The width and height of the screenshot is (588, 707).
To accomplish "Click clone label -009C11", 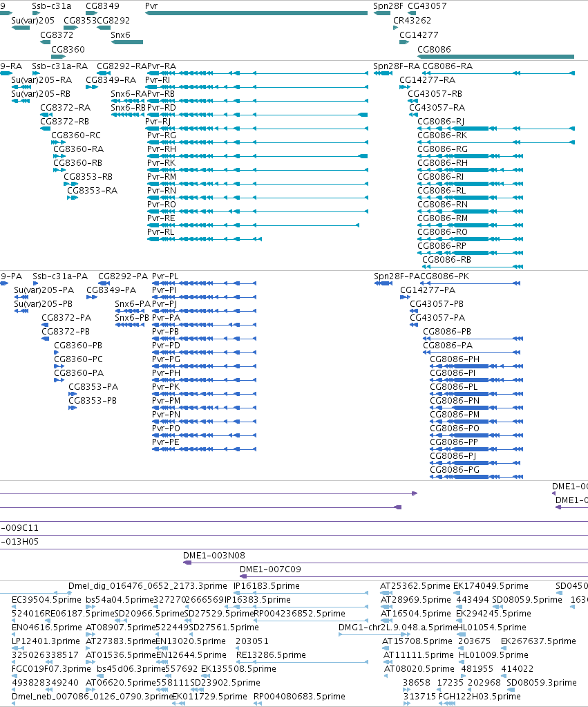I will [x=20, y=527].
